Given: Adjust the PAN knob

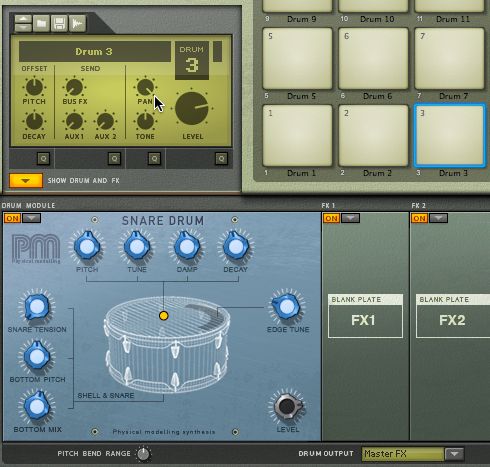Looking at the screenshot, I should click(x=145, y=87).
